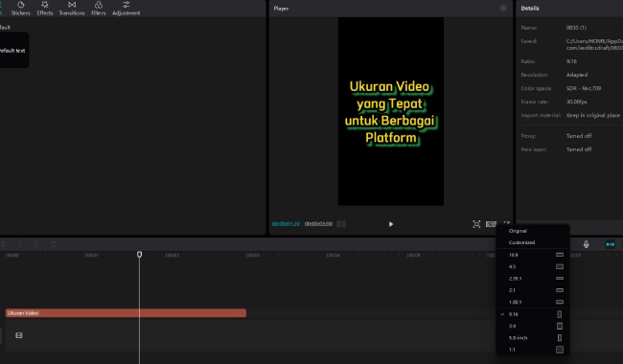The height and width of the screenshot is (364, 623).
Task: Click the project name value 0830 (1)
Action: click(576, 28)
